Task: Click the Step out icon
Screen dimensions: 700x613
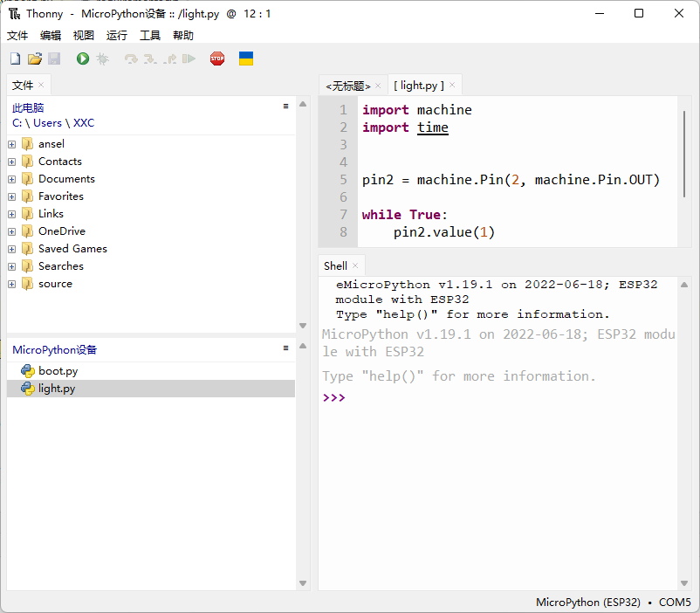Action: [x=169, y=59]
